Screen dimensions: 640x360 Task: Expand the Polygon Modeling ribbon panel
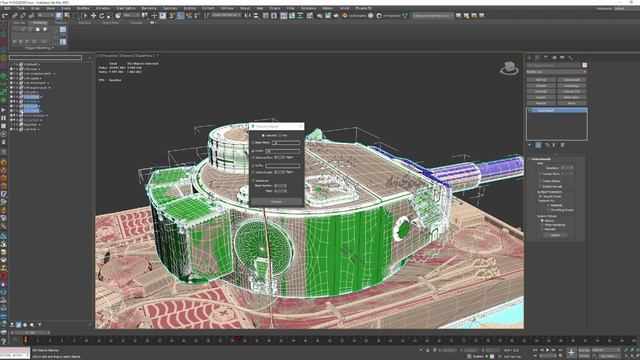click(x=38, y=48)
